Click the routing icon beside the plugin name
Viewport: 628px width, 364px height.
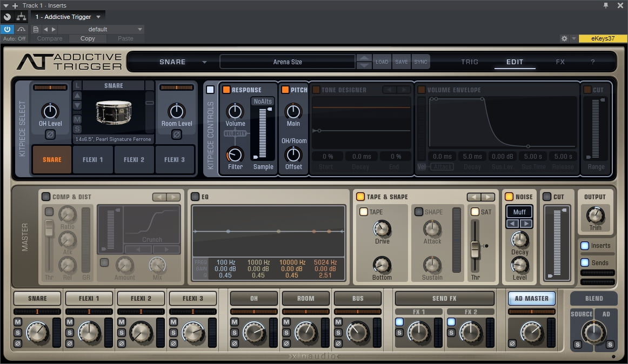[21, 17]
